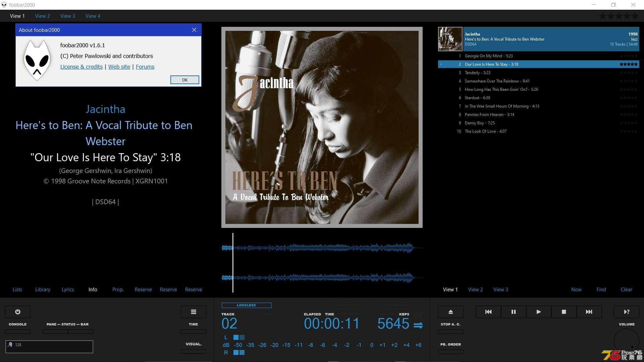Click the playing indicator arrow on track 2

point(441,64)
